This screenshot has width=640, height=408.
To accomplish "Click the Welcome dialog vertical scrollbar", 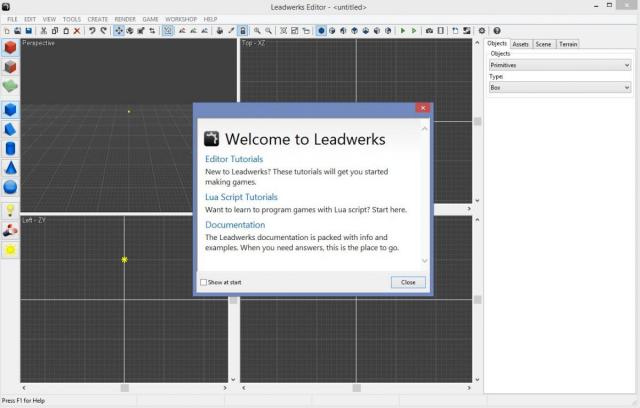I will [x=425, y=195].
